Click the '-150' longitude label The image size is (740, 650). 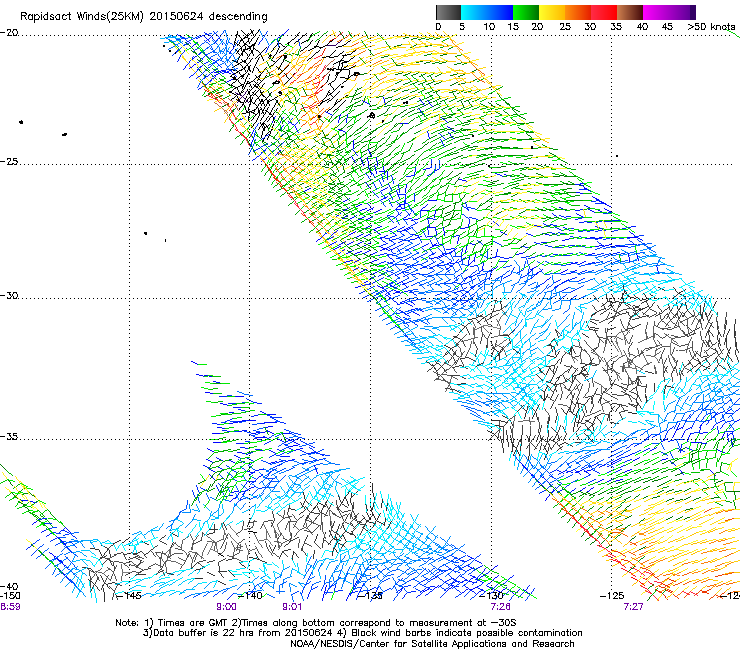(x=10, y=596)
